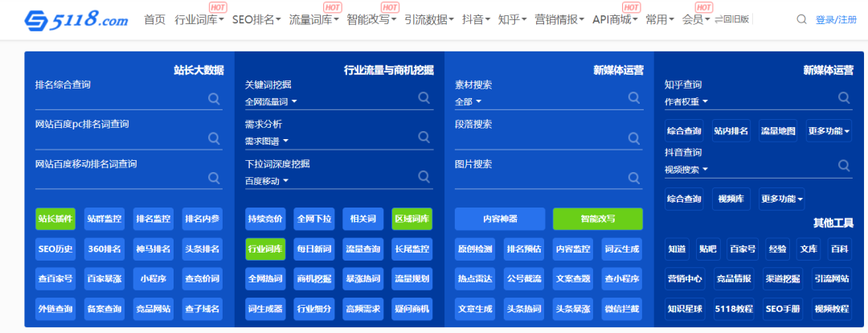Click search icon for 知乎查询
The height and width of the screenshot is (333, 868).
(844, 97)
